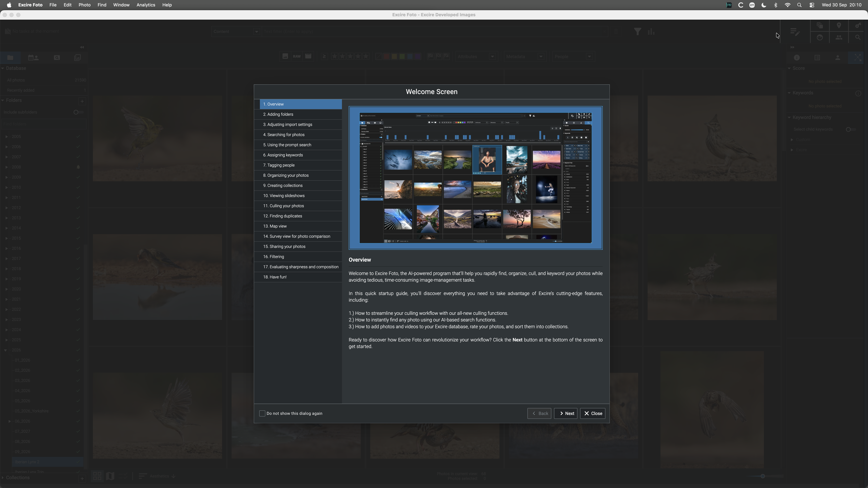
Task: Open the saved searches panel icon
Action: [57, 58]
